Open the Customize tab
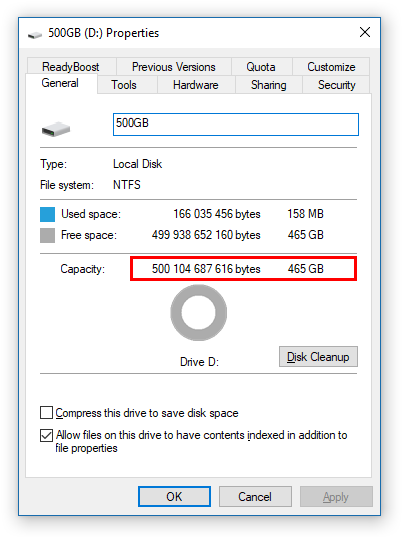 point(331,66)
